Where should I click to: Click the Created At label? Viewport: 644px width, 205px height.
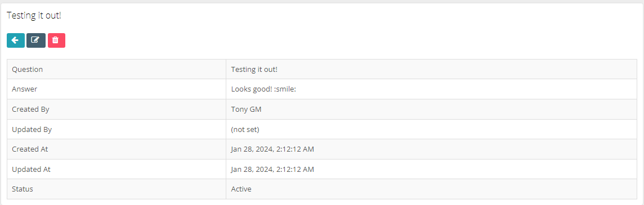(30, 149)
